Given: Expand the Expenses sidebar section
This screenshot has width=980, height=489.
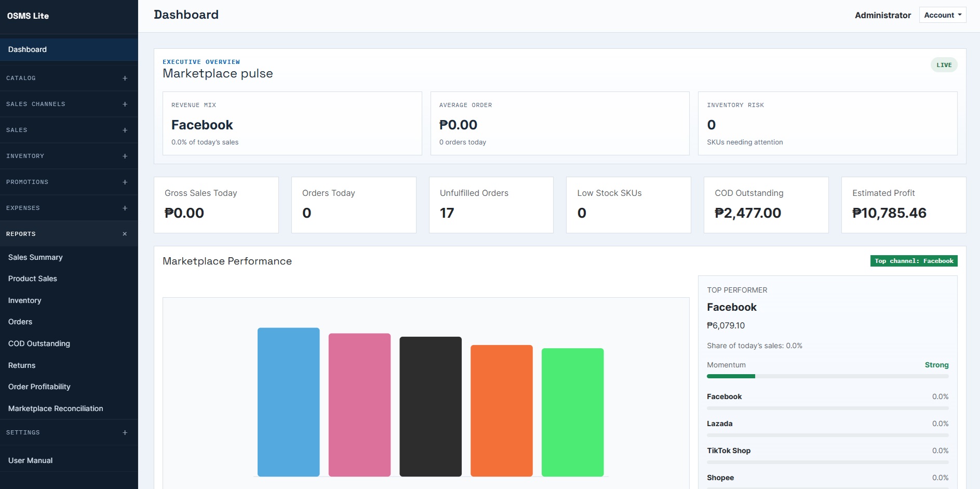Looking at the screenshot, I should 69,208.
